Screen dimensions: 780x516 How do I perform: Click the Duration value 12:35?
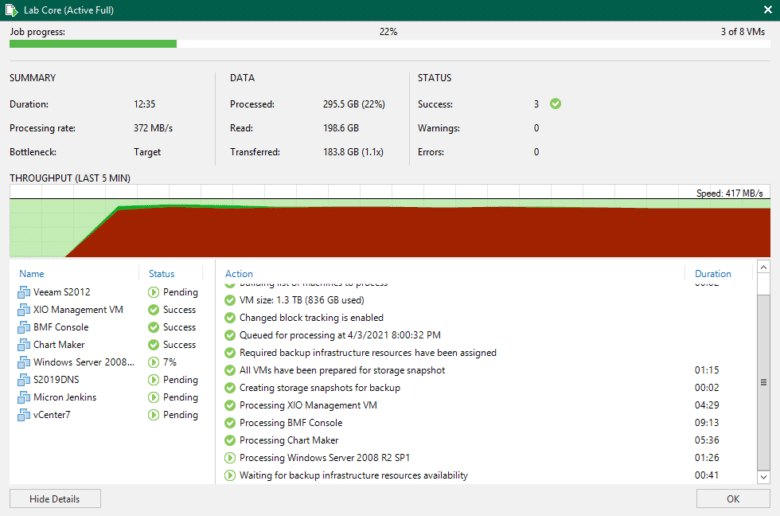pyautogui.click(x=144, y=104)
